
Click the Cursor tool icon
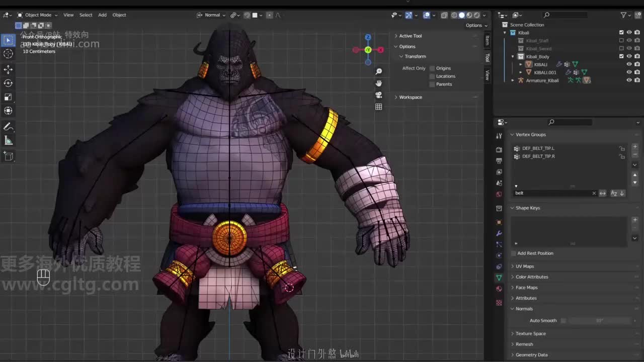8,54
